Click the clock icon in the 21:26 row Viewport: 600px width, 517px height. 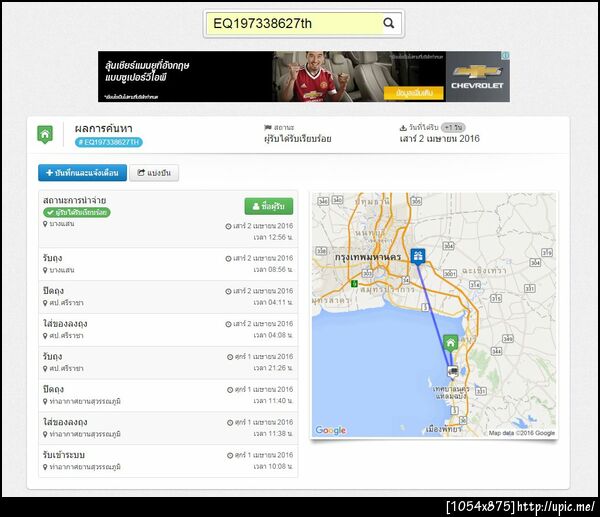coord(230,357)
